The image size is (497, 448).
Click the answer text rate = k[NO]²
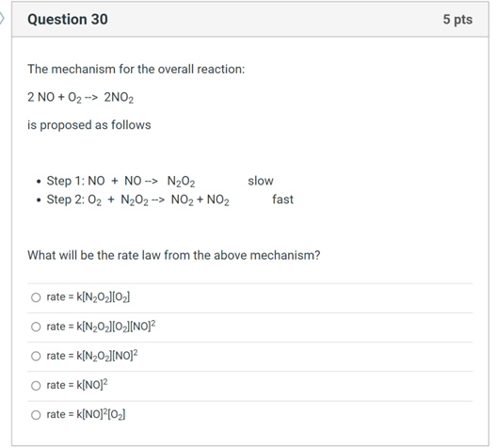click(77, 385)
